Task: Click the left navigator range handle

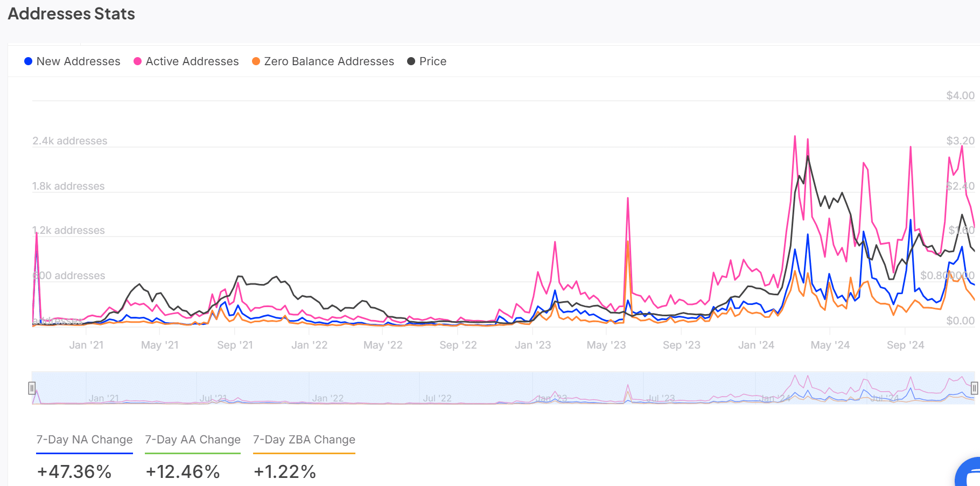Action: click(32, 388)
